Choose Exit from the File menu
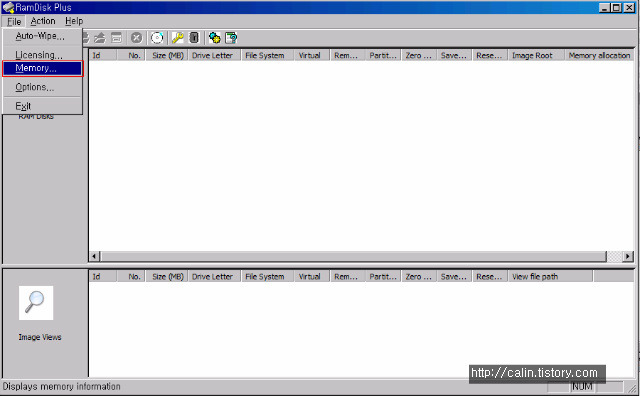The width and height of the screenshot is (640, 396). pos(42,106)
